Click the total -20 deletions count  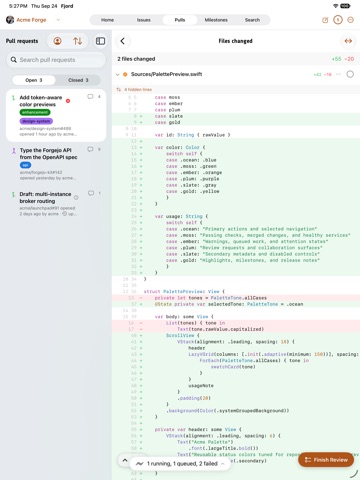349,59
